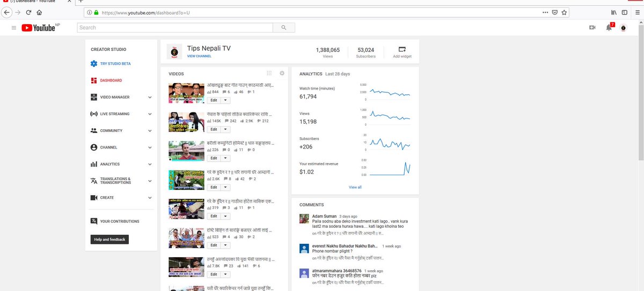Image resolution: width=644 pixels, height=291 pixels.
Task: Bookmark this page with star icon
Action: pyautogui.click(x=564, y=12)
